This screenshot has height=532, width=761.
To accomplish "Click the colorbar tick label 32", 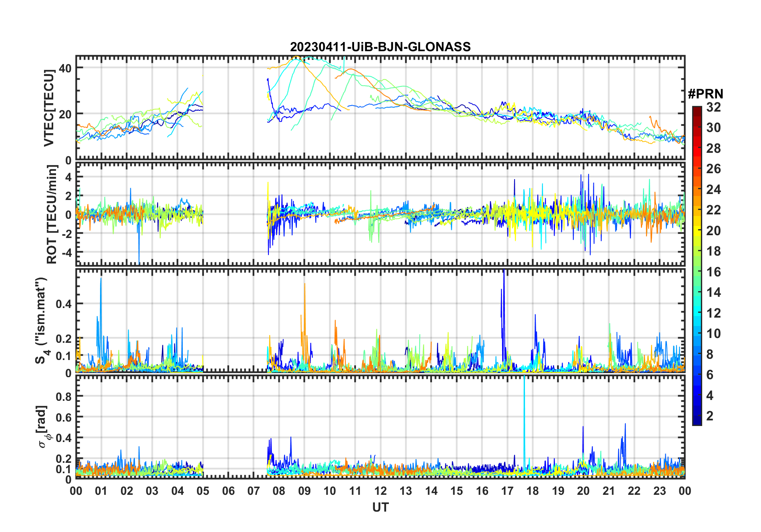I will pyautogui.click(x=713, y=107).
